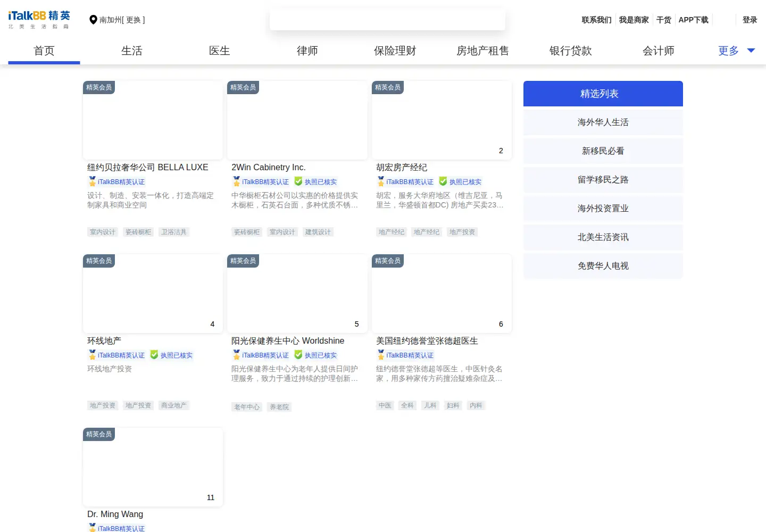Viewport: 766px width, 532px height.
Task: Click the 建筑设计 tag under 2Win Cabinetry
Action: pos(318,232)
